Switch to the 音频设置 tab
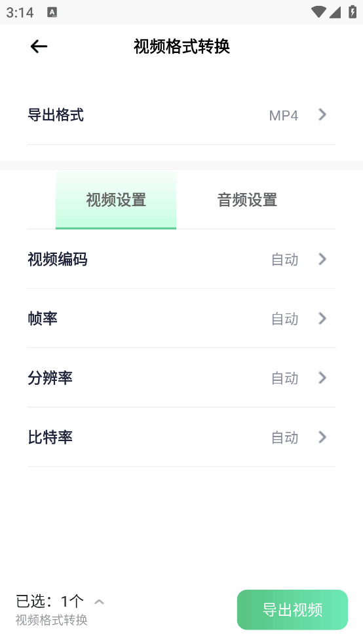The width and height of the screenshot is (363, 644). tap(247, 200)
